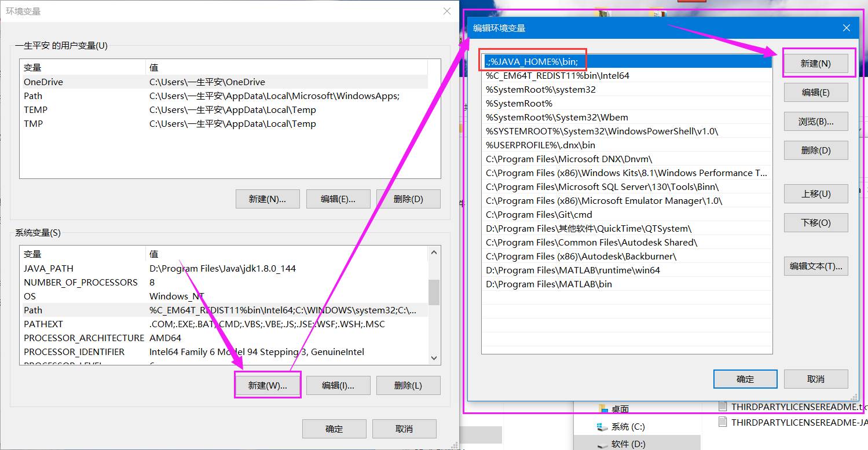Click 新建(N) in the Edit environment variable dialog
The image size is (868, 450).
click(x=815, y=64)
